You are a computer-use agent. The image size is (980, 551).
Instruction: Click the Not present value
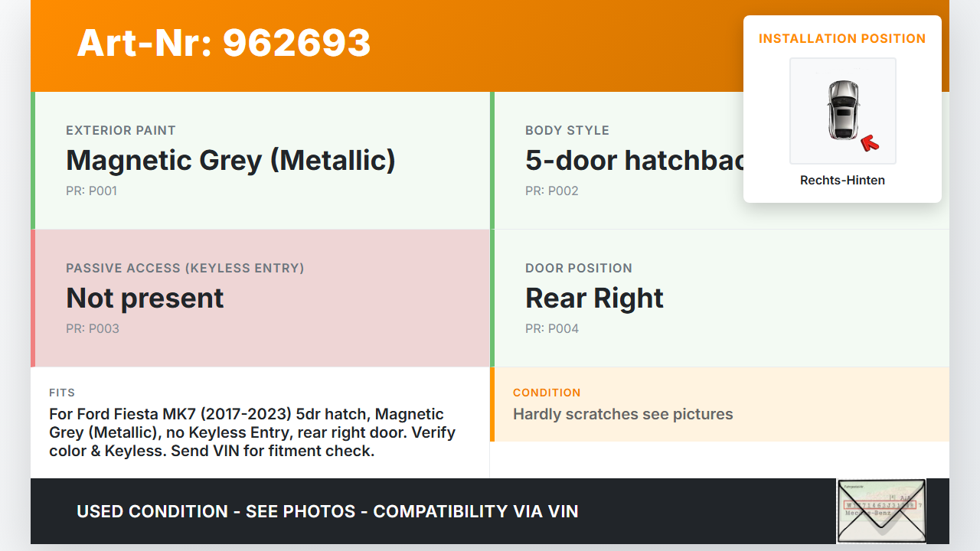(145, 298)
